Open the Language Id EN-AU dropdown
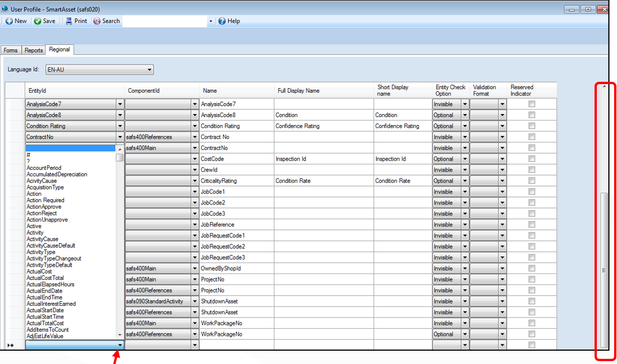617x364 pixels. pos(100,70)
